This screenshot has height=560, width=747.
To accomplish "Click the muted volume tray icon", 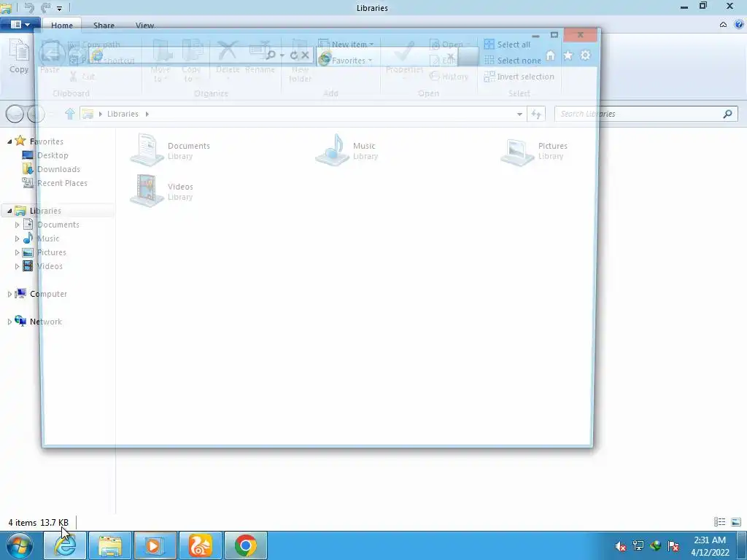I will point(620,546).
